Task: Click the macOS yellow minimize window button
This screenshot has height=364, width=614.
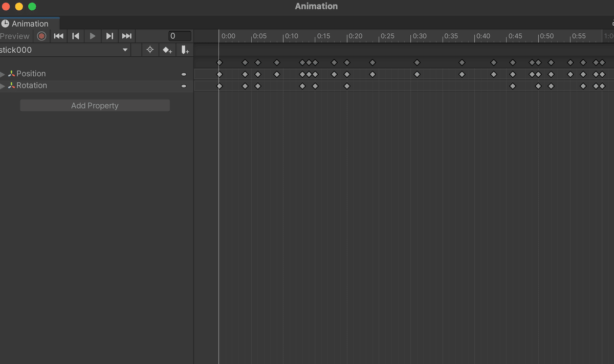Action: 19,7
